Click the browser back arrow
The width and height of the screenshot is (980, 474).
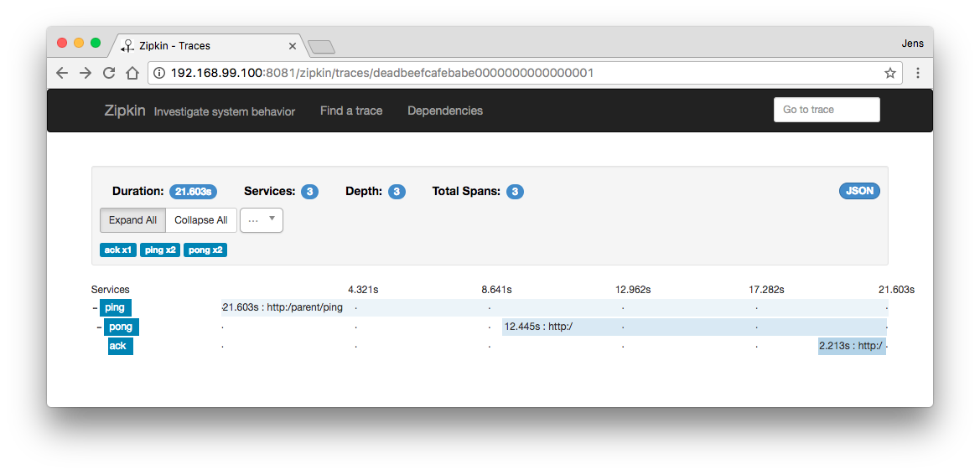(62, 73)
